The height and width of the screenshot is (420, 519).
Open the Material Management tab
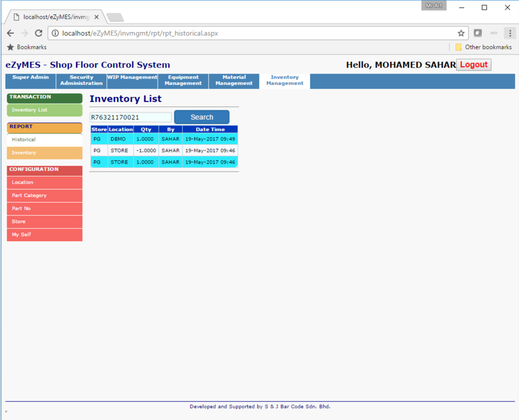pyautogui.click(x=234, y=80)
